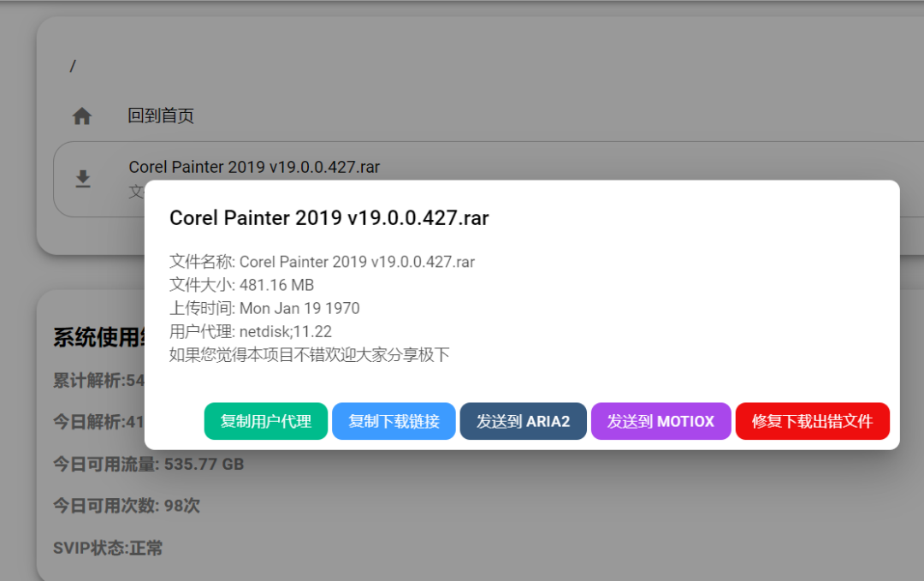Screen dimensions: 924x581
Task: Click the red 修复下载出错文件 button
Action: click(812, 421)
